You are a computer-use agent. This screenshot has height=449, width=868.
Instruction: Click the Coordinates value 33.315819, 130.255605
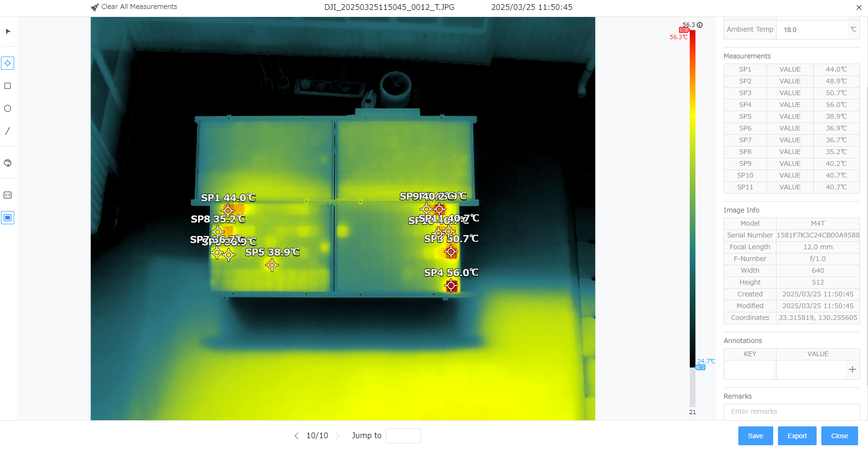pyautogui.click(x=818, y=318)
